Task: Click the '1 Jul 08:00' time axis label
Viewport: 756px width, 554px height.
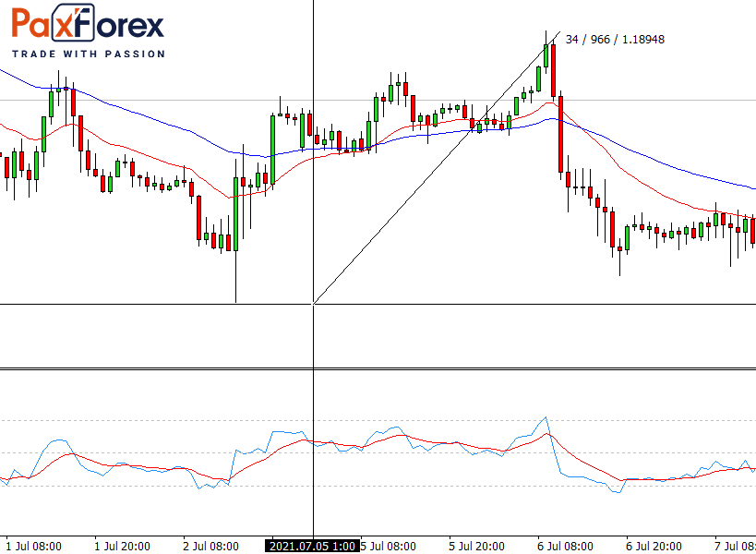Action: (34, 546)
